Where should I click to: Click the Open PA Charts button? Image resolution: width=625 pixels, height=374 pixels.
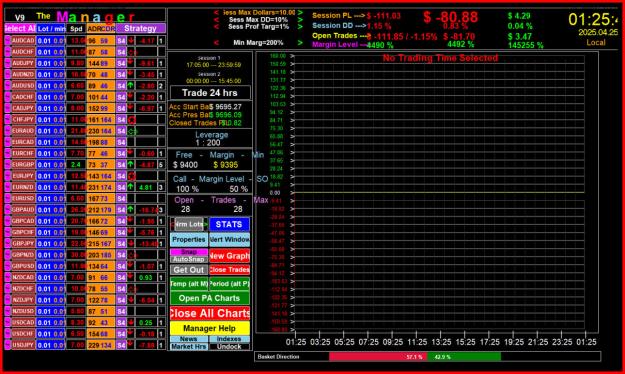click(210, 298)
